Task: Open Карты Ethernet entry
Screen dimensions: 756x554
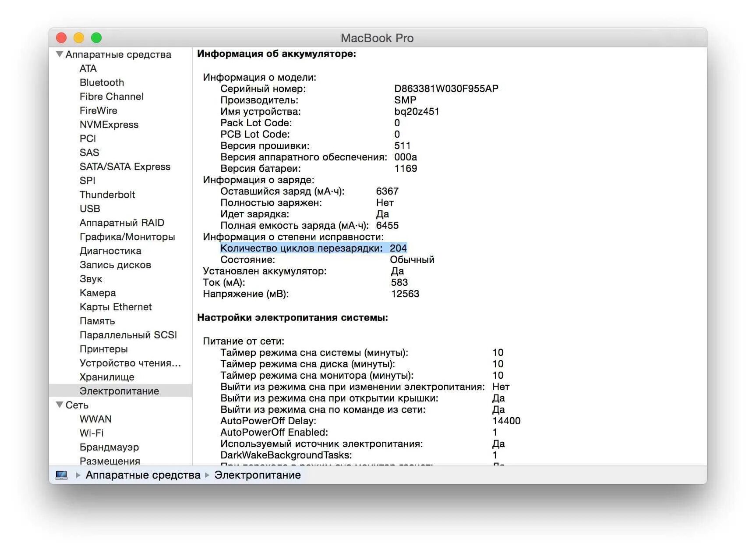Action: [x=116, y=307]
